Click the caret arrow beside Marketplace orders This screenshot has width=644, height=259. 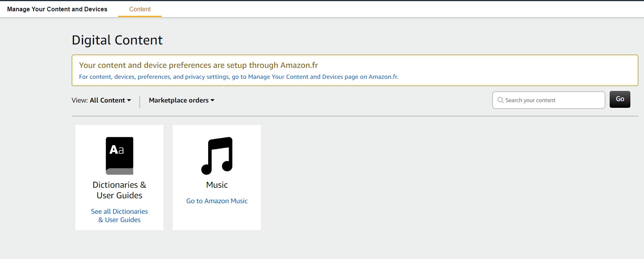(x=213, y=100)
